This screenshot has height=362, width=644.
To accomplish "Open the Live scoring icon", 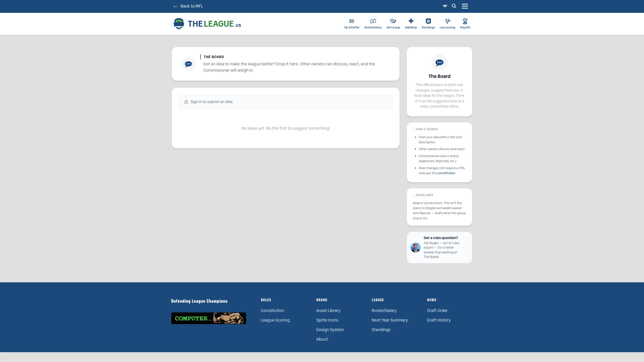I will tap(447, 21).
